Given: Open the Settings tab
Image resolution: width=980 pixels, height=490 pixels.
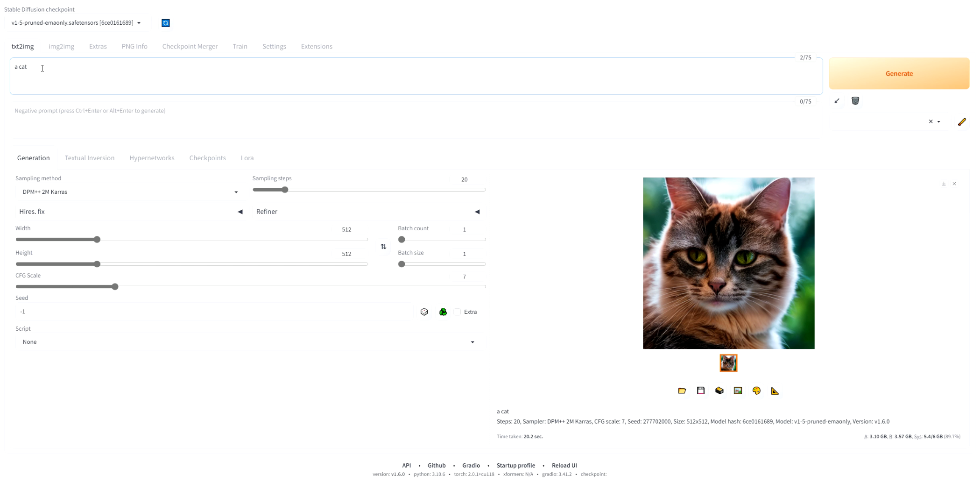Looking at the screenshot, I should point(274,46).
